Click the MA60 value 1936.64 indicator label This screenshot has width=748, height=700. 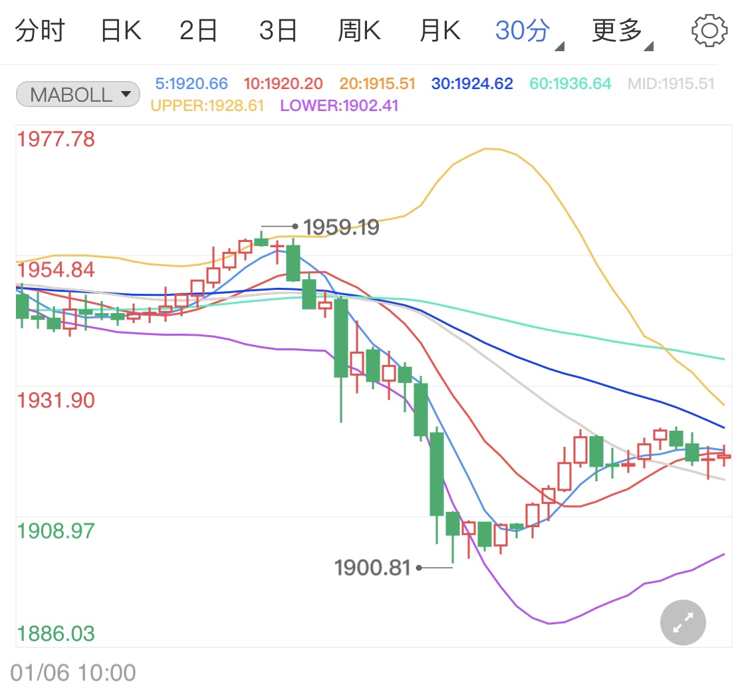pyautogui.click(x=570, y=83)
